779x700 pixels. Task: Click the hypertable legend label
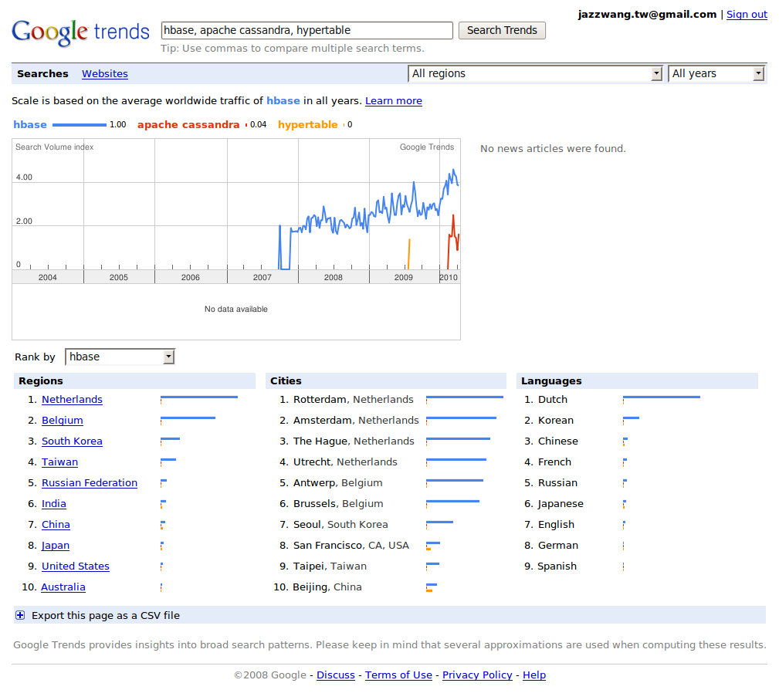point(307,125)
